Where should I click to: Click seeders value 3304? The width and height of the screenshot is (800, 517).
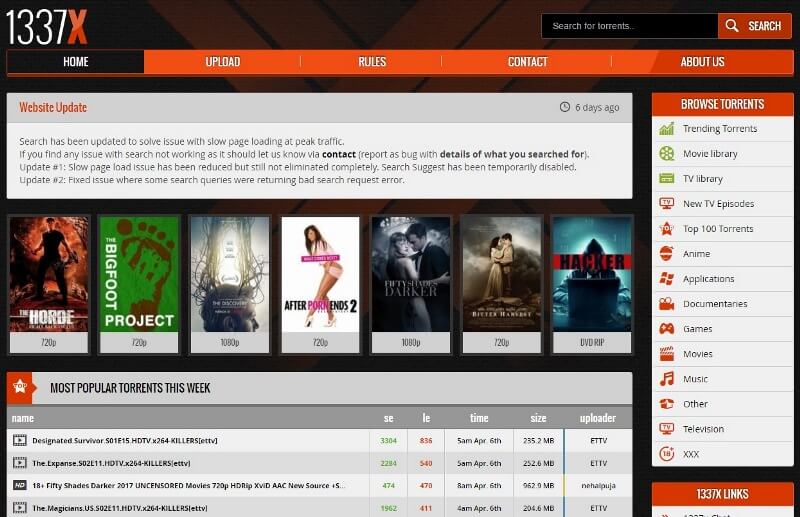388,440
